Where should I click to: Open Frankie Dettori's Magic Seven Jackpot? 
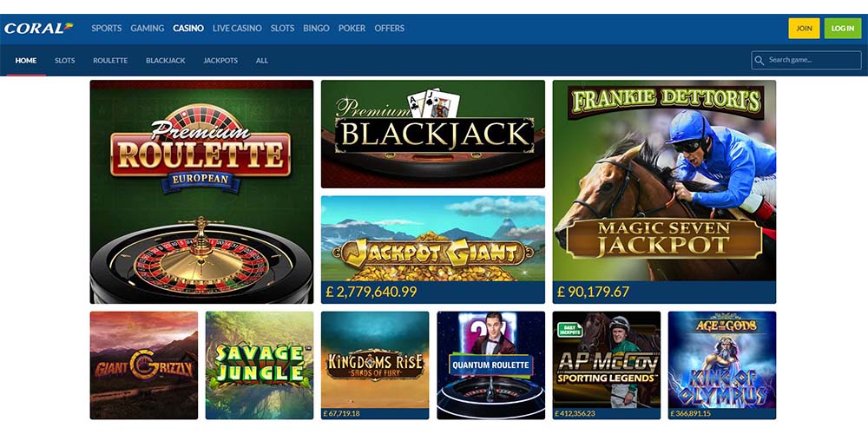click(664, 192)
